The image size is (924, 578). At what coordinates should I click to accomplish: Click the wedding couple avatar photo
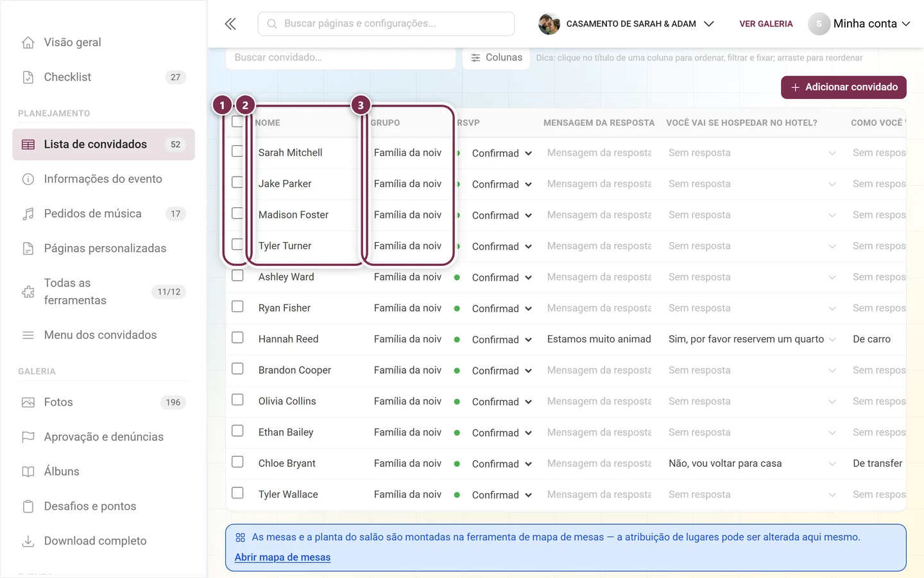coord(549,24)
